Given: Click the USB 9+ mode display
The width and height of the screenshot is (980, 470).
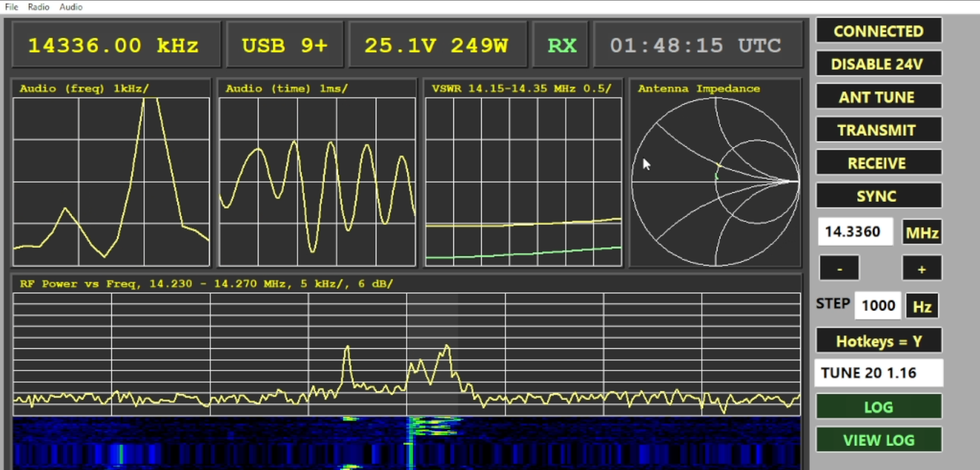Looking at the screenshot, I should point(285,45).
